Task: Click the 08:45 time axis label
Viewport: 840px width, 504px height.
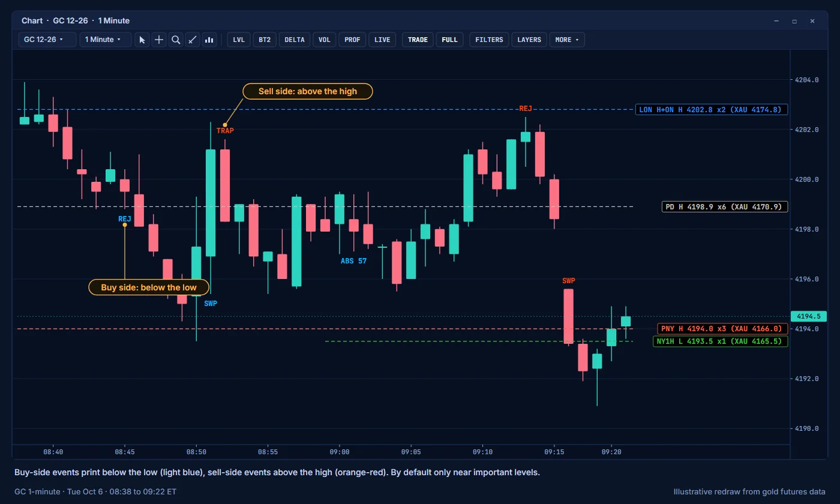Action: 124,452
